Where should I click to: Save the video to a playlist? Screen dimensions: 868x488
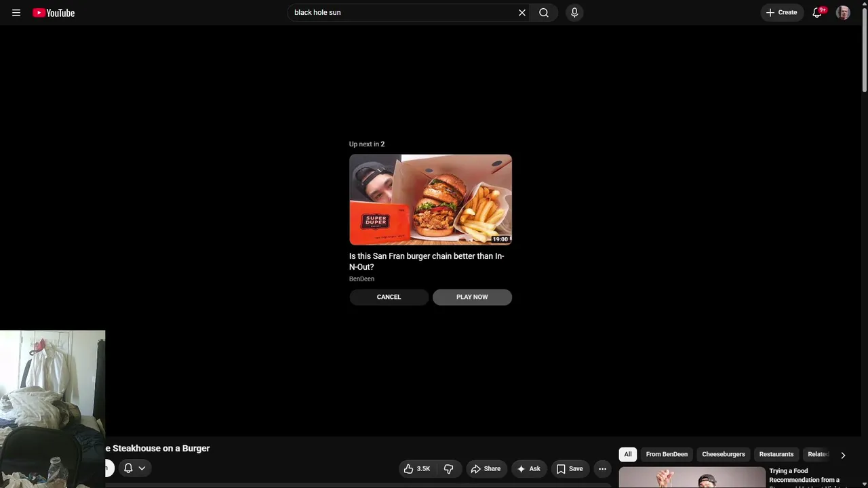click(570, 468)
